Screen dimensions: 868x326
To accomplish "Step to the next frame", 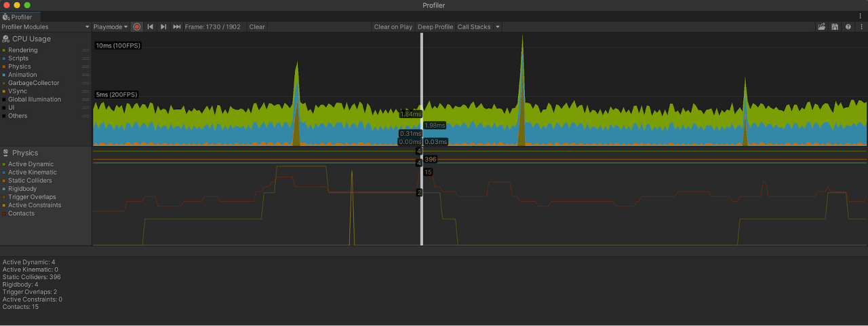I will tap(163, 27).
